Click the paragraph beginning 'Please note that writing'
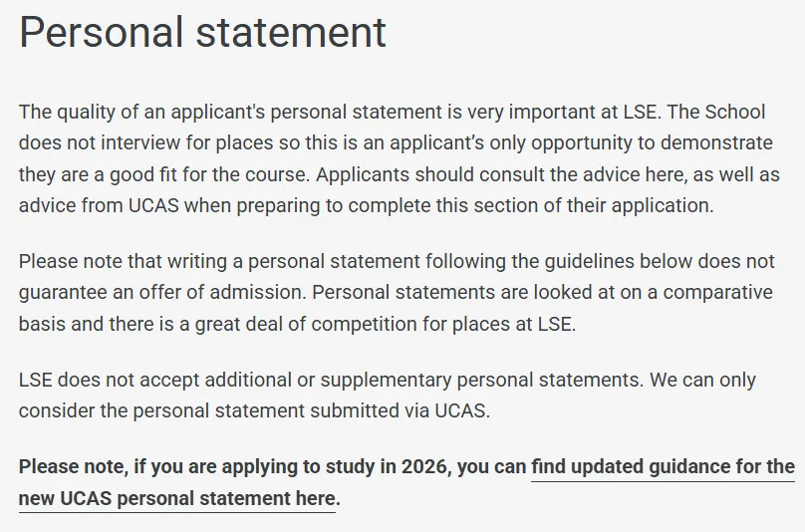Screen dimensions: 805x532 [x=397, y=293]
